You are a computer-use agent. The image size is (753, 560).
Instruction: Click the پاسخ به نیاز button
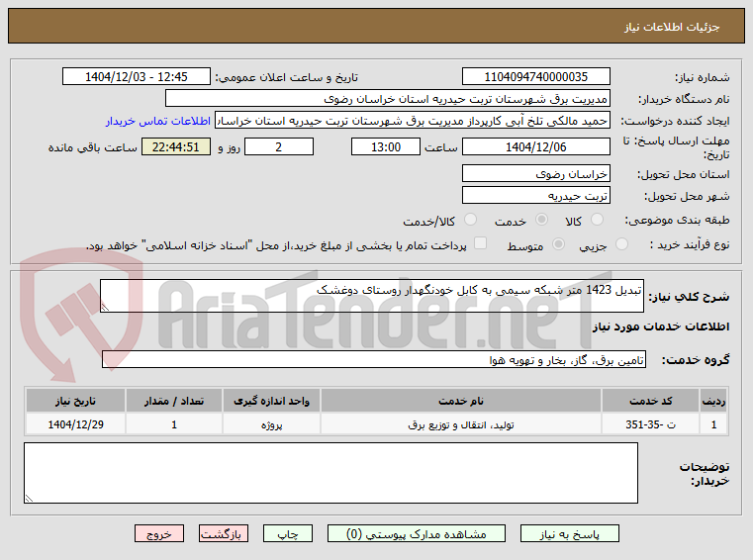click(570, 533)
